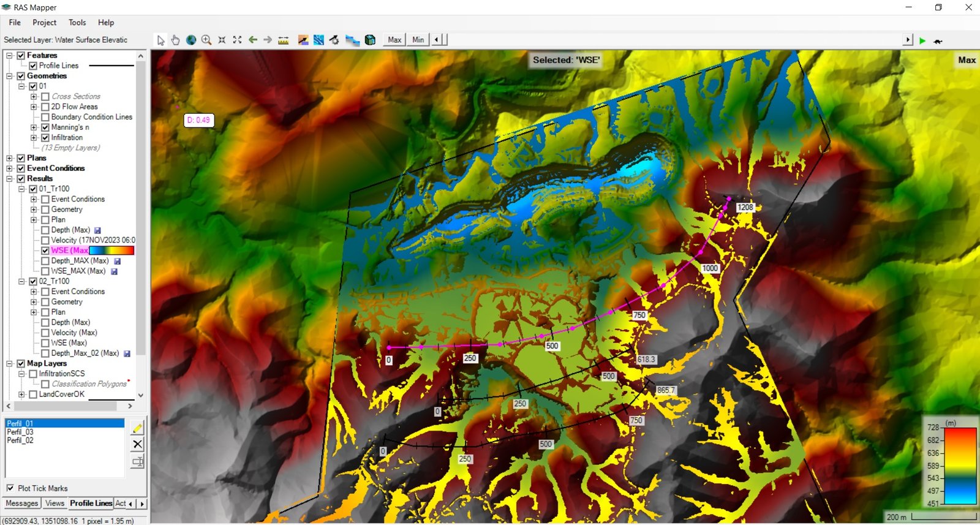Activate the magnifier zoom-in tool
Viewport: 980px width, 525px height.
click(206, 40)
